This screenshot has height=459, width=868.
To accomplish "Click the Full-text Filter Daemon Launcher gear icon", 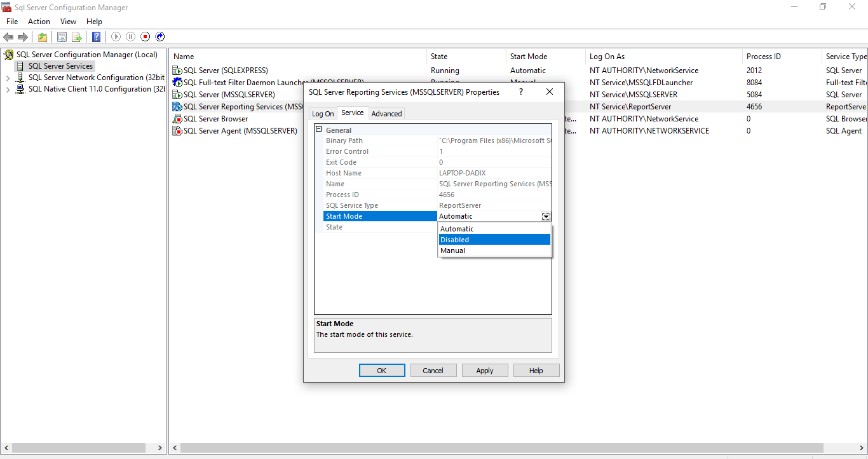I will pos(177,83).
